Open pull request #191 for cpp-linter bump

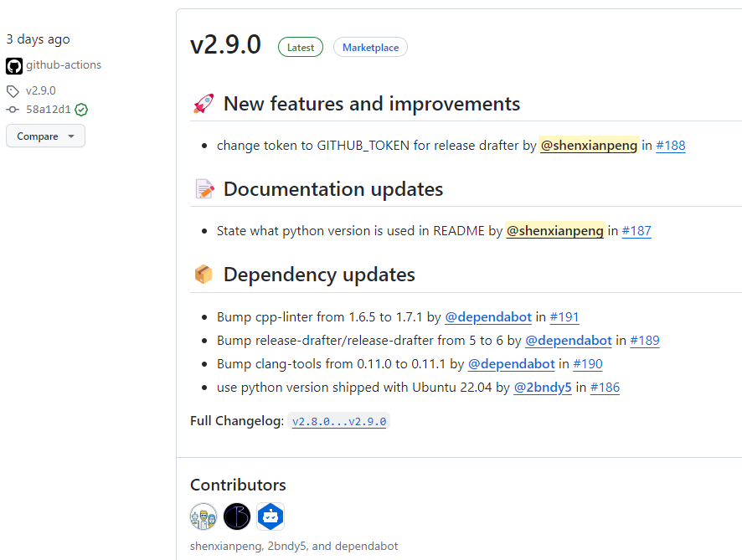[x=564, y=317]
